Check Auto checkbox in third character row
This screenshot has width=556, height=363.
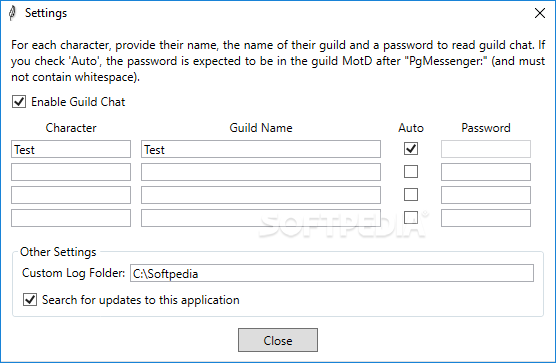pyautogui.click(x=411, y=195)
